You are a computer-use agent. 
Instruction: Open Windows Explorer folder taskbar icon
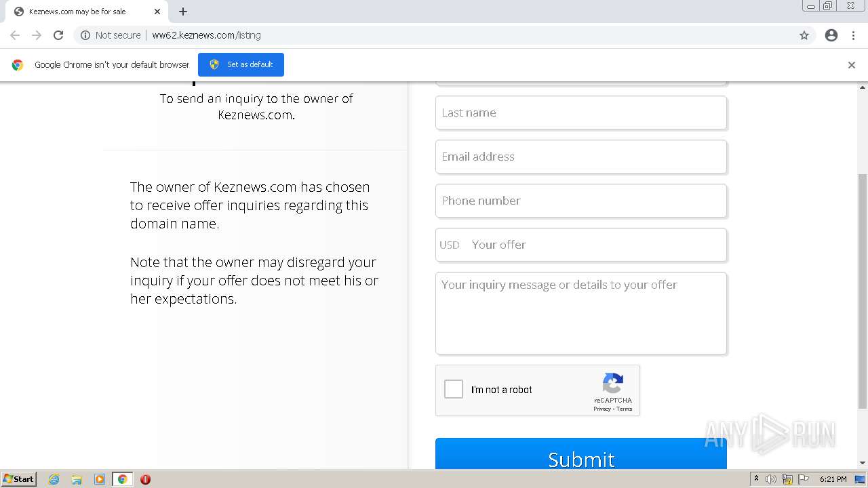point(77,479)
